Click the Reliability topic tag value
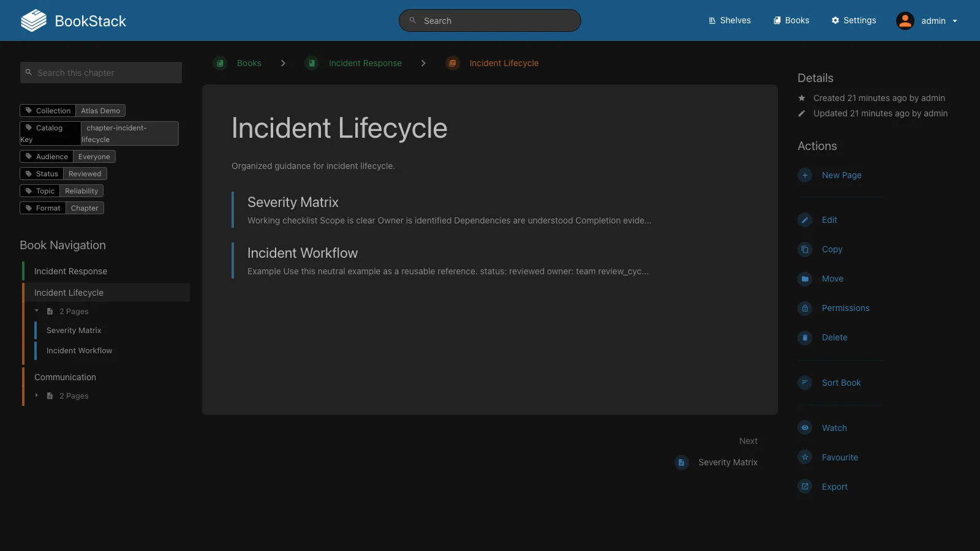The height and width of the screenshot is (551, 980). click(81, 191)
